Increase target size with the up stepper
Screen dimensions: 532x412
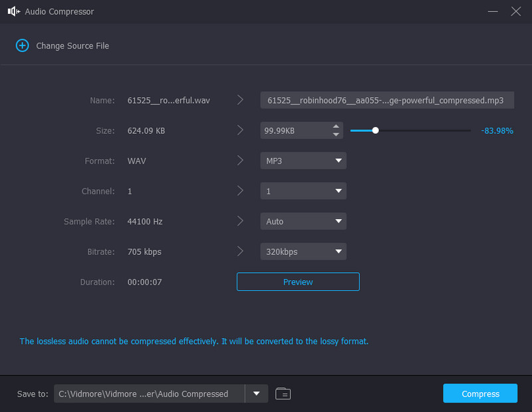pyautogui.click(x=336, y=127)
